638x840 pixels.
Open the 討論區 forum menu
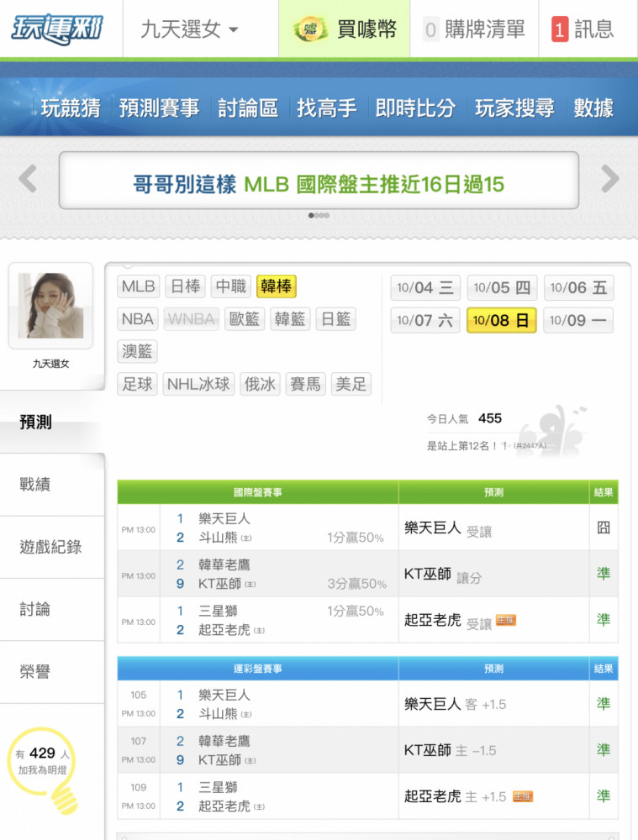pos(248,108)
